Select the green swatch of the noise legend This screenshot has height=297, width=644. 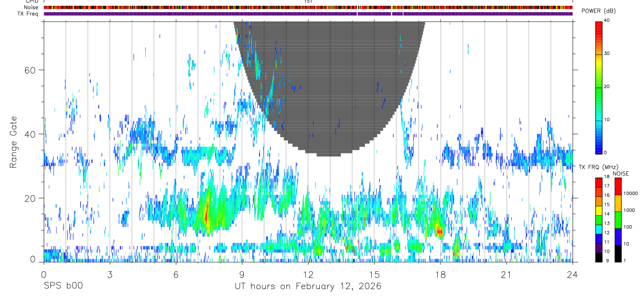pos(617,220)
